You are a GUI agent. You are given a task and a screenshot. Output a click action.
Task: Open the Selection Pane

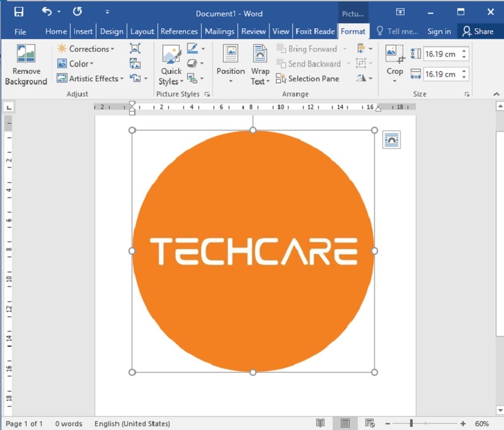(x=308, y=79)
